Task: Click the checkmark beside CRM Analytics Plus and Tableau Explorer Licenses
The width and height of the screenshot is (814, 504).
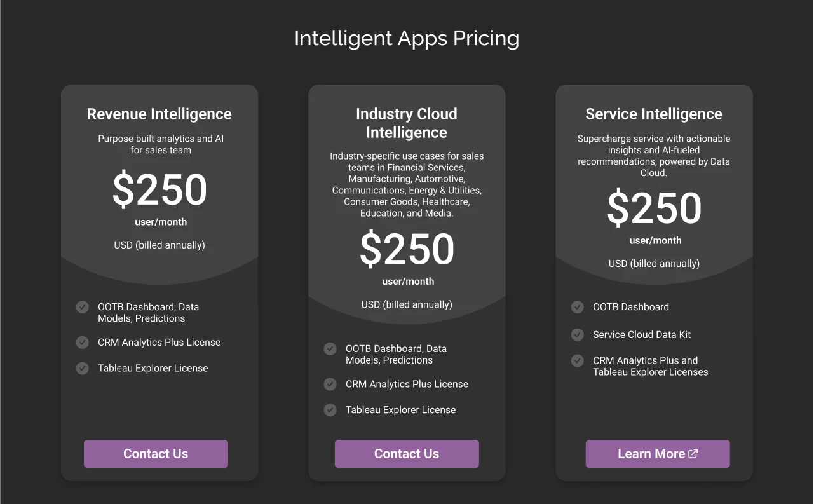Action: (577, 361)
